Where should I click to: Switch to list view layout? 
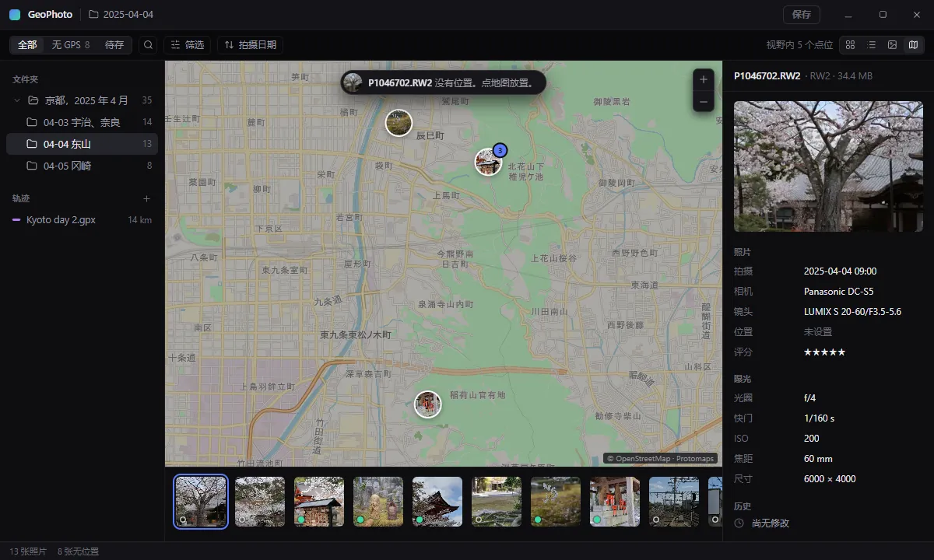[x=872, y=45]
